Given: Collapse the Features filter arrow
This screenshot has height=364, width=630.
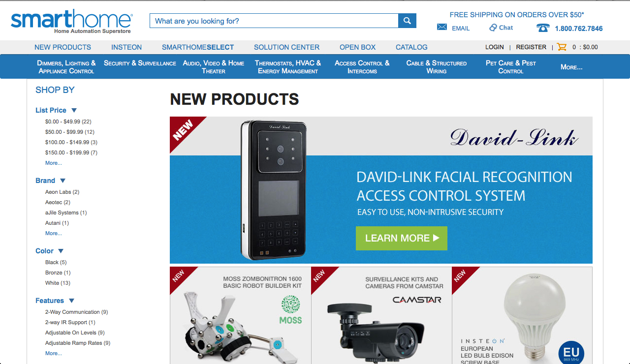Looking at the screenshot, I should pos(71,301).
